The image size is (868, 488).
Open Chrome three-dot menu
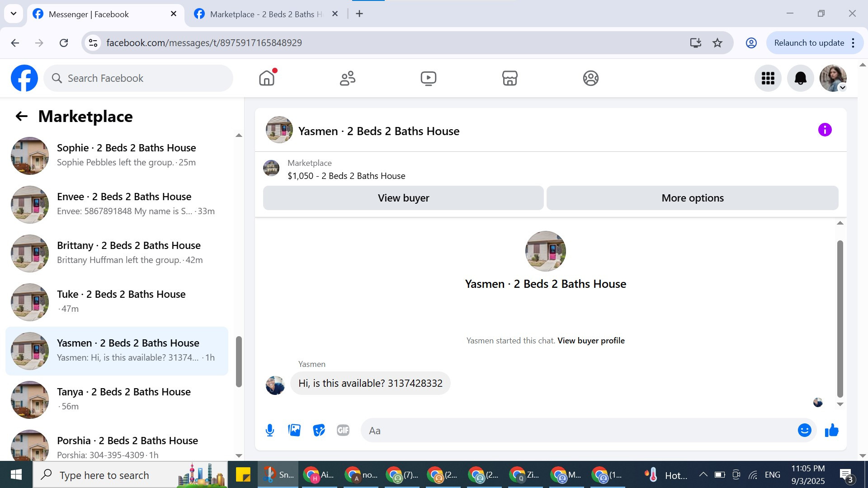(x=853, y=43)
